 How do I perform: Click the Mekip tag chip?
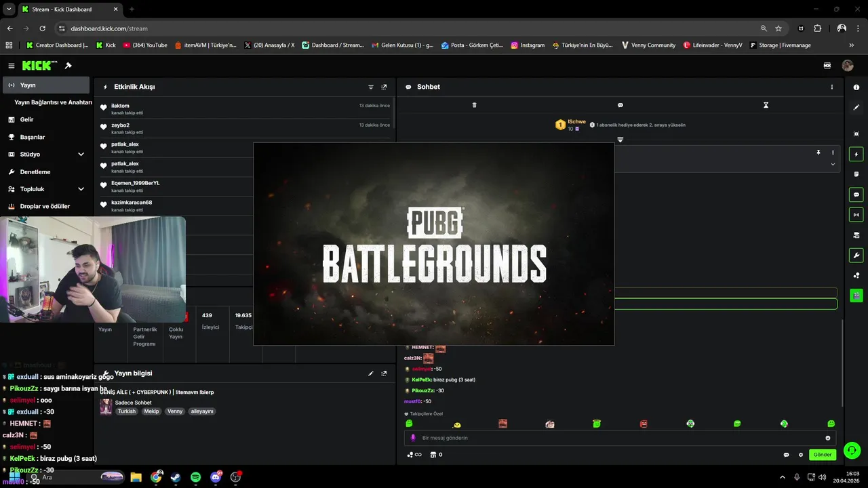coord(151,411)
